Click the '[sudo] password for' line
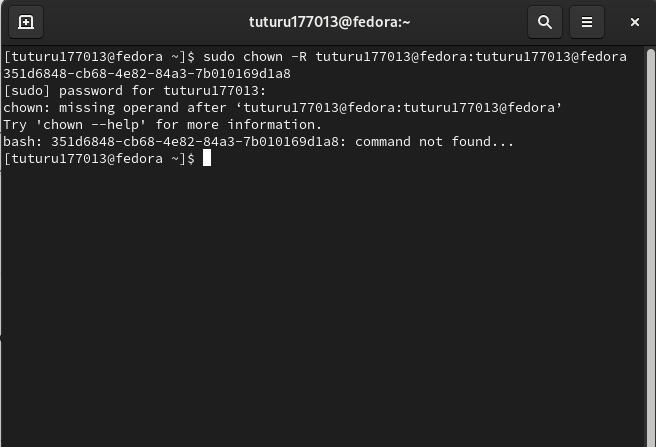 pos(135,91)
